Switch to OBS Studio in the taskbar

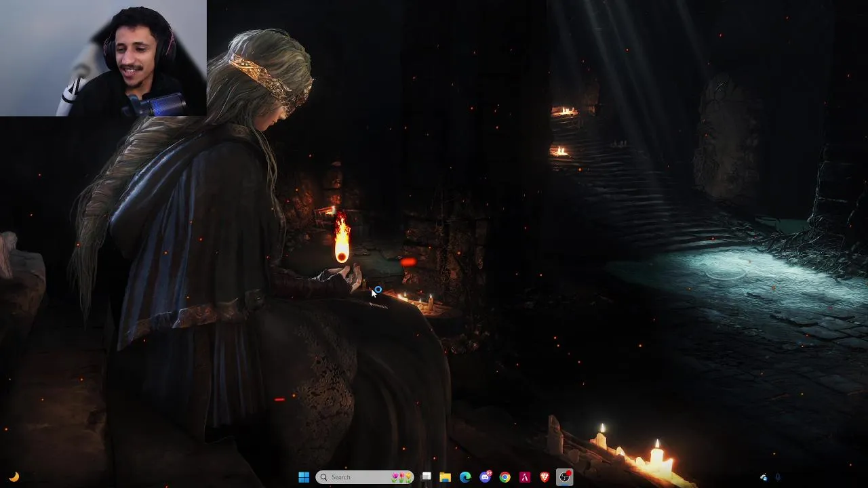[565, 477]
